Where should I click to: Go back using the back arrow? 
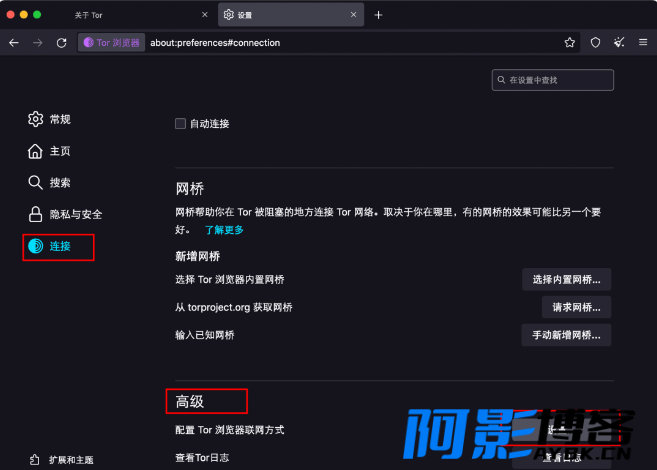pos(14,43)
